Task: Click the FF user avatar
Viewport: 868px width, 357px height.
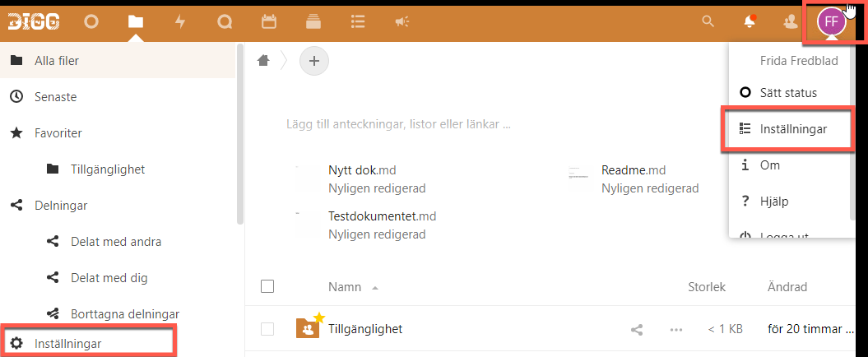Action: pos(831,21)
